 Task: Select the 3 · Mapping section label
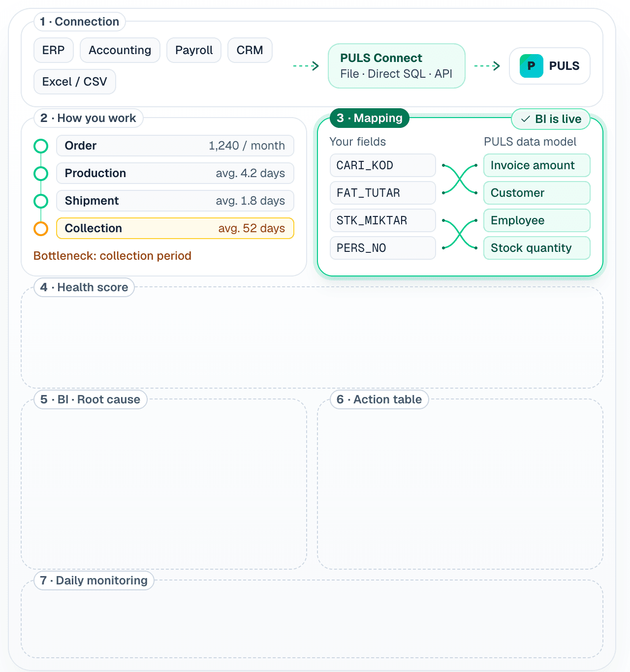coord(370,118)
